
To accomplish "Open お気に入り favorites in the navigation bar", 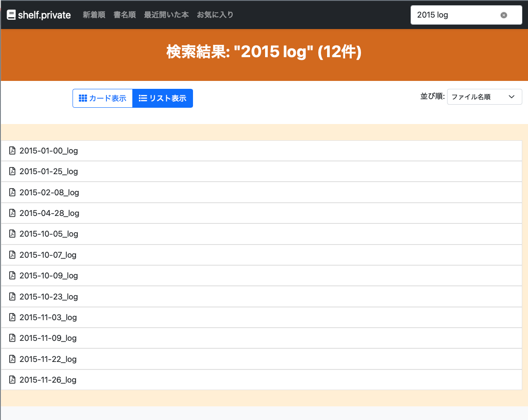I will coord(215,15).
